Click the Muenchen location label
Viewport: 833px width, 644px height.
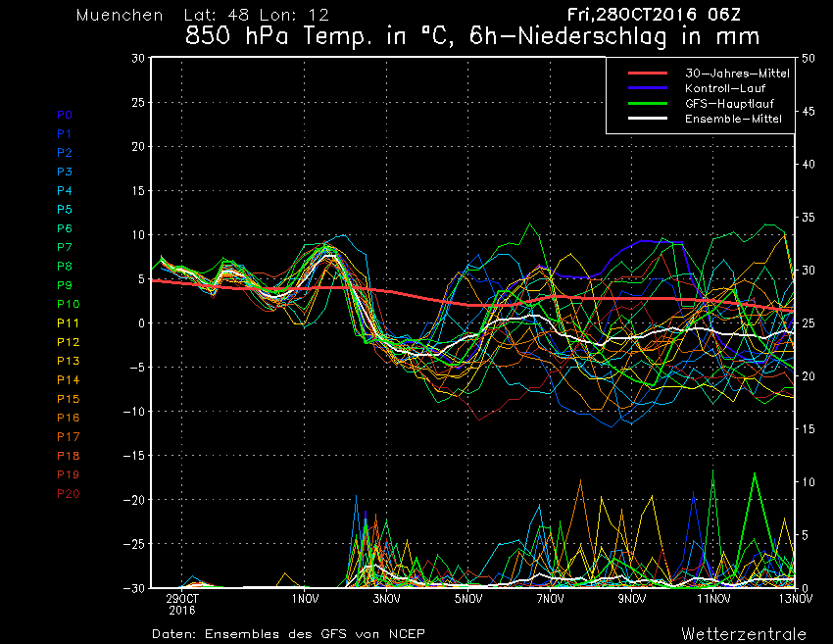click(x=120, y=15)
